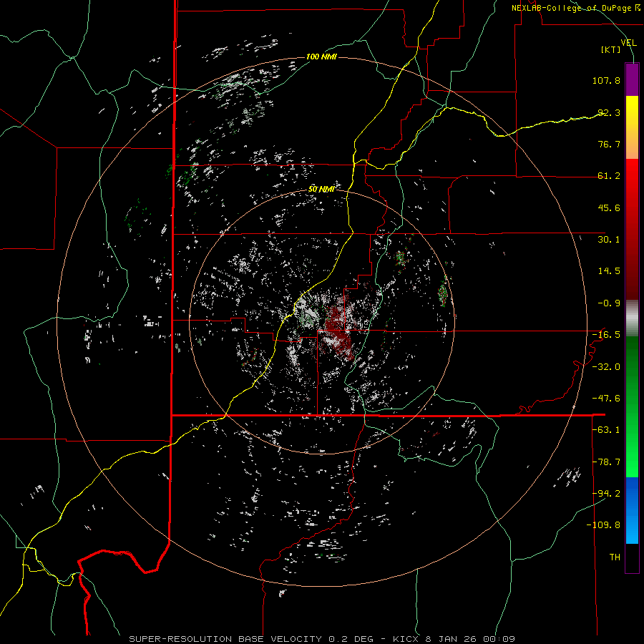Click the -63.1 velocity scale value
This screenshot has width=644, height=644.
coord(606,430)
